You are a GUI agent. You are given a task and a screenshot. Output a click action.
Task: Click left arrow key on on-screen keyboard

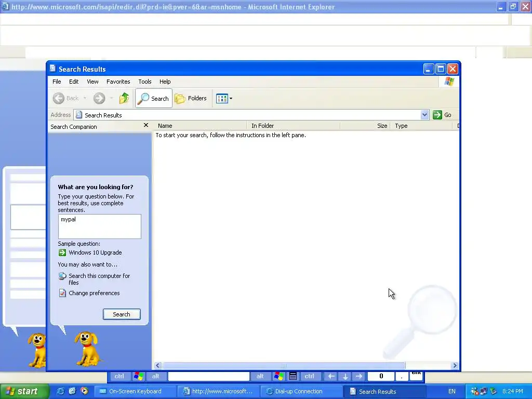(x=331, y=376)
